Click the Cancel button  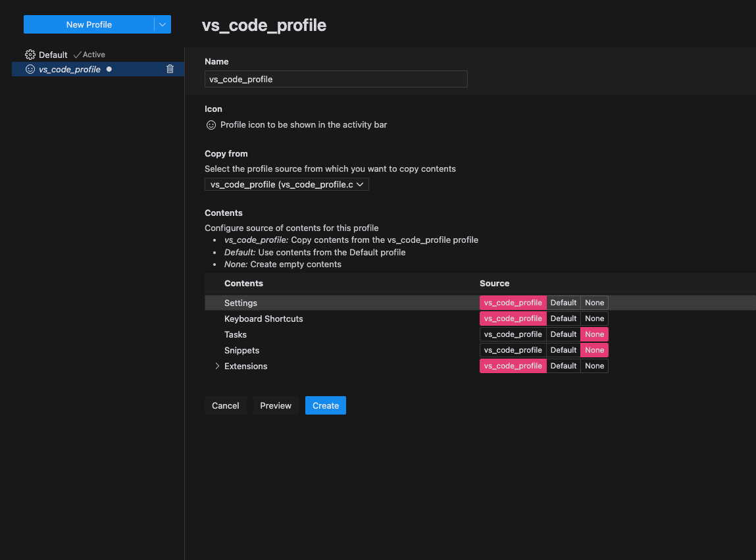(225, 405)
